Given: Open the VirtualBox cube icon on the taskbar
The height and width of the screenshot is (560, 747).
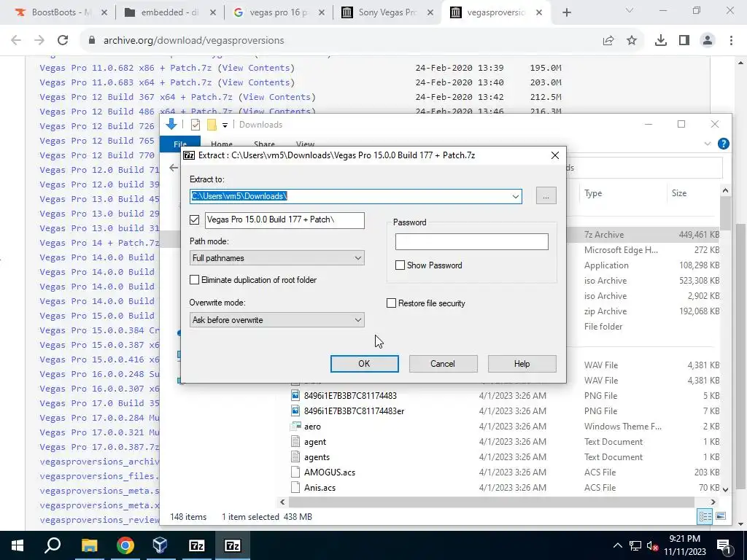Looking at the screenshot, I should click(160, 545).
